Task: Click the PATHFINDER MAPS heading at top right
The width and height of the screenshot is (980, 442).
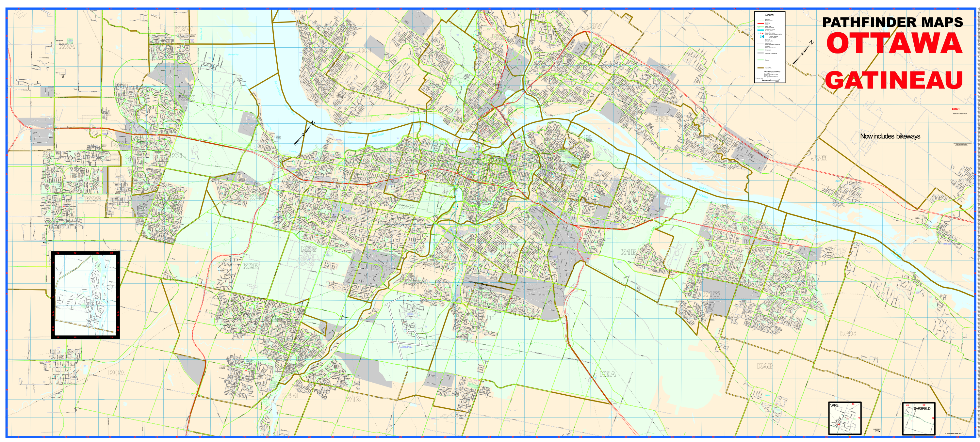Action: pyautogui.click(x=892, y=22)
